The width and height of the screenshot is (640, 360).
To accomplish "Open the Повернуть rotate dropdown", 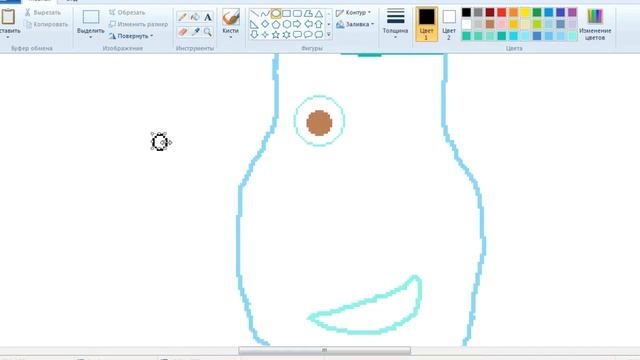I will (131, 36).
